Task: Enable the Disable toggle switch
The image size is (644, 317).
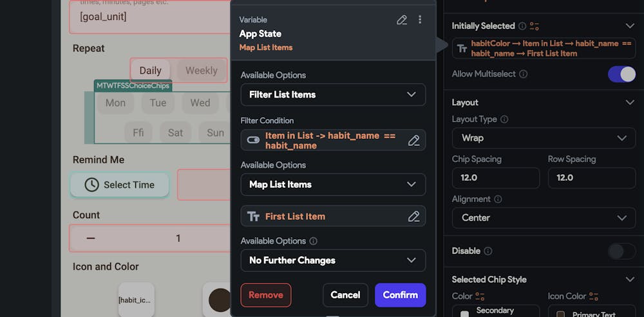Action: coord(621,251)
